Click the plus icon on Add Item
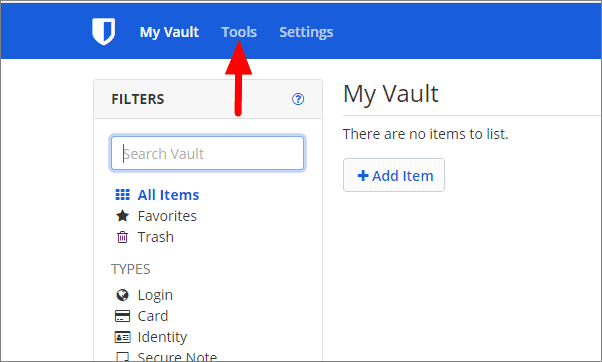The width and height of the screenshot is (602, 362). [x=363, y=176]
